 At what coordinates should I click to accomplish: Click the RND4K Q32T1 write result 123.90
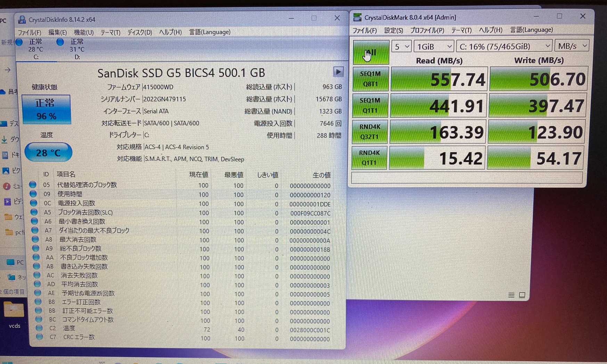click(x=537, y=132)
